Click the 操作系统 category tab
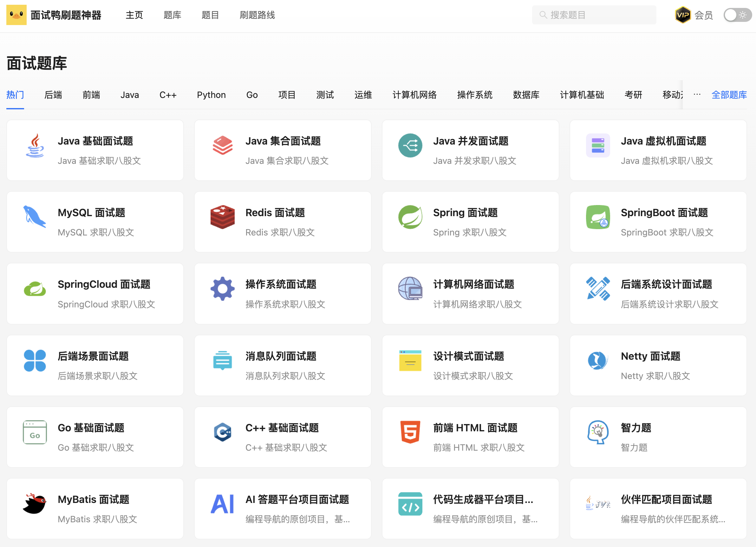The height and width of the screenshot is (547, 756). point(475,95)
